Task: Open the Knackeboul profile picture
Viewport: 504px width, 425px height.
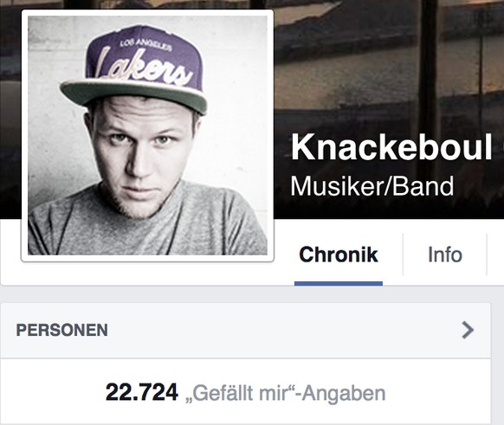Action: 147,135
